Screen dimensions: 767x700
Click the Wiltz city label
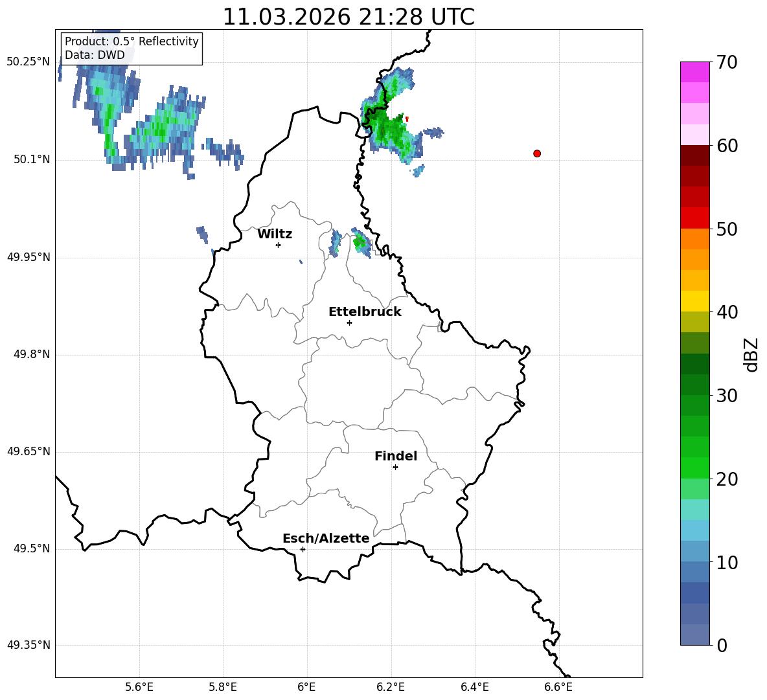pos(275,234)
